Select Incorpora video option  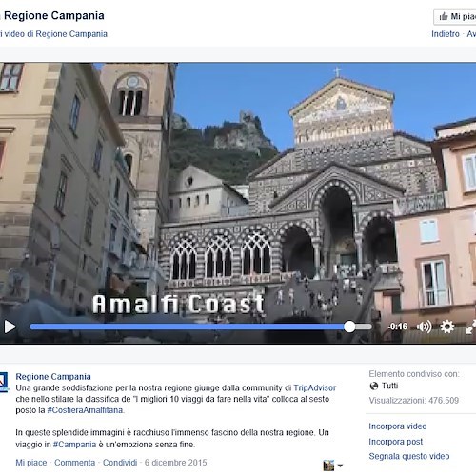click(x=398, y=426)
